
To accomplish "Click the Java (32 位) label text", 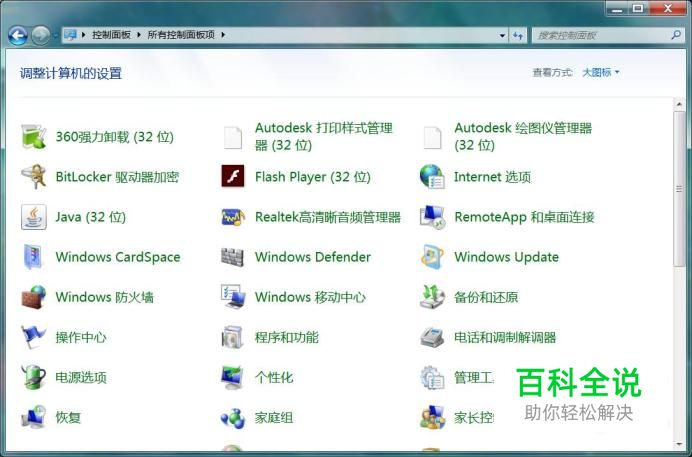I will [x=90, y=217].
